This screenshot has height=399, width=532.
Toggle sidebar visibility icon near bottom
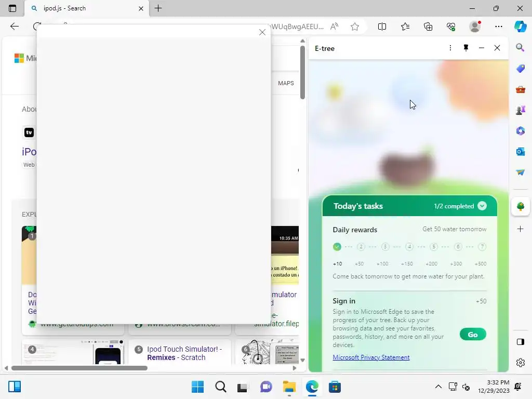[521, 342]
